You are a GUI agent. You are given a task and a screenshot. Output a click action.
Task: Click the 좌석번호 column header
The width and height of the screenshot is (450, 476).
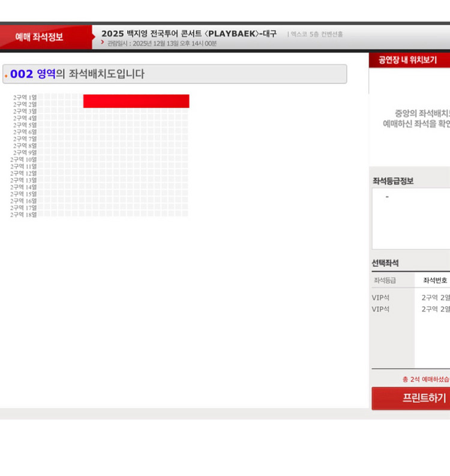[434, 280]
